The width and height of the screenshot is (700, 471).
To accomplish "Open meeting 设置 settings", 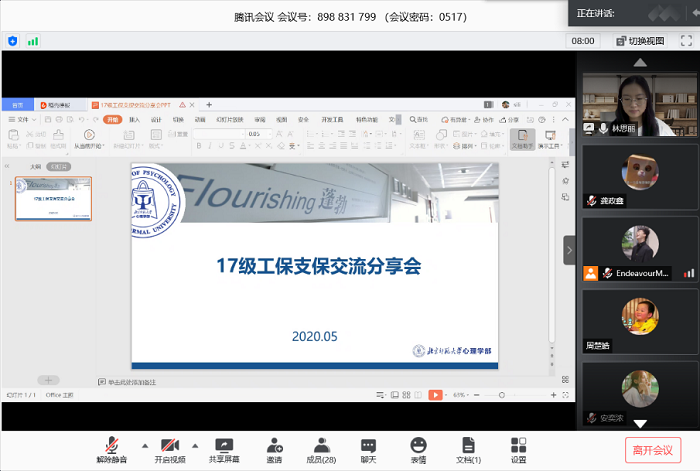I will 518,449.
